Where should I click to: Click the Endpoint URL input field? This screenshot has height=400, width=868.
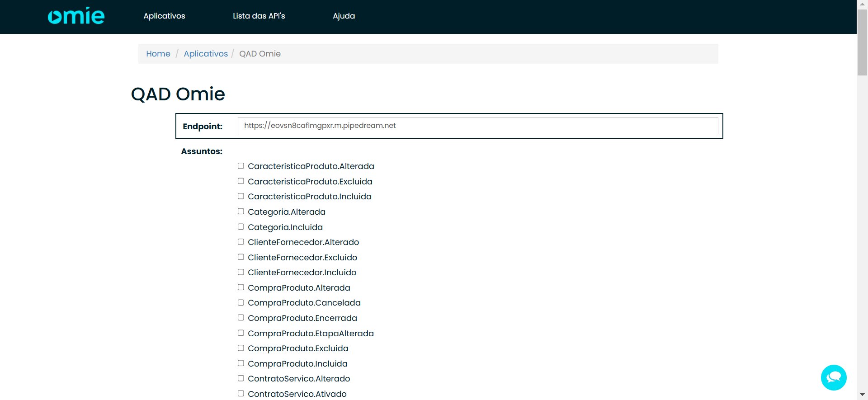click(x=478, y=126)
